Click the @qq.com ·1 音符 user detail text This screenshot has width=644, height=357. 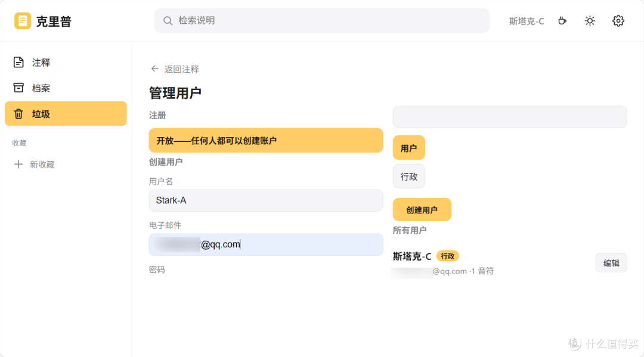(463, 271)
